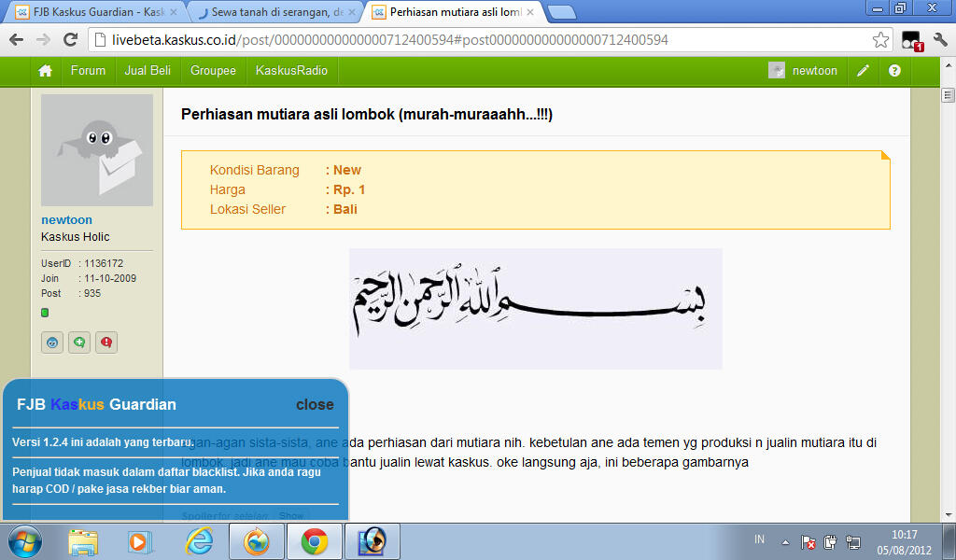Reload the current page
956x560 pixels.
click(x=71, y=40)
